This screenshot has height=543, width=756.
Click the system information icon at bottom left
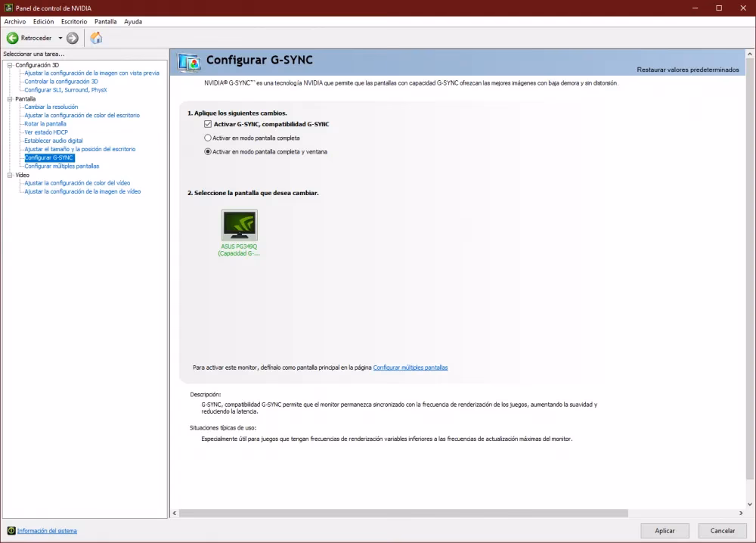tap(11, 530)
